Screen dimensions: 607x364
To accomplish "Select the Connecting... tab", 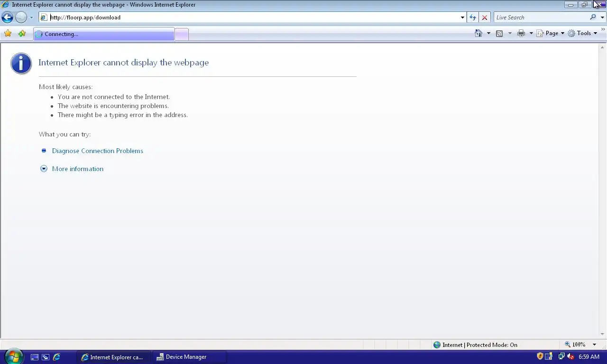I will coord(104,34).
